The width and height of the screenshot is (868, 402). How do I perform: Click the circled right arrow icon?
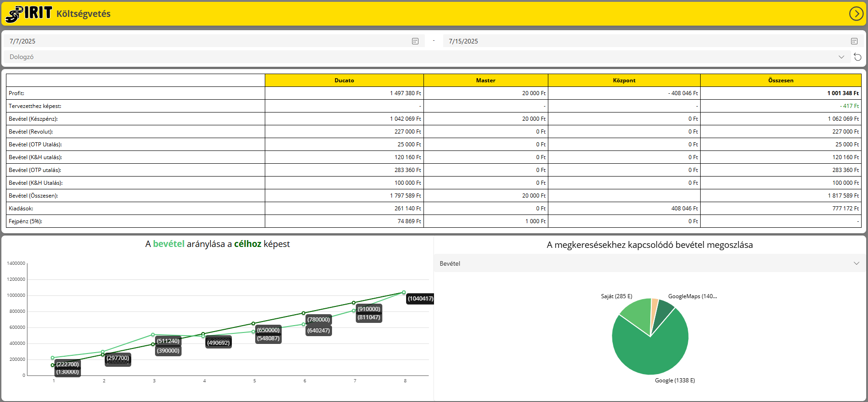tap(856, 14)
